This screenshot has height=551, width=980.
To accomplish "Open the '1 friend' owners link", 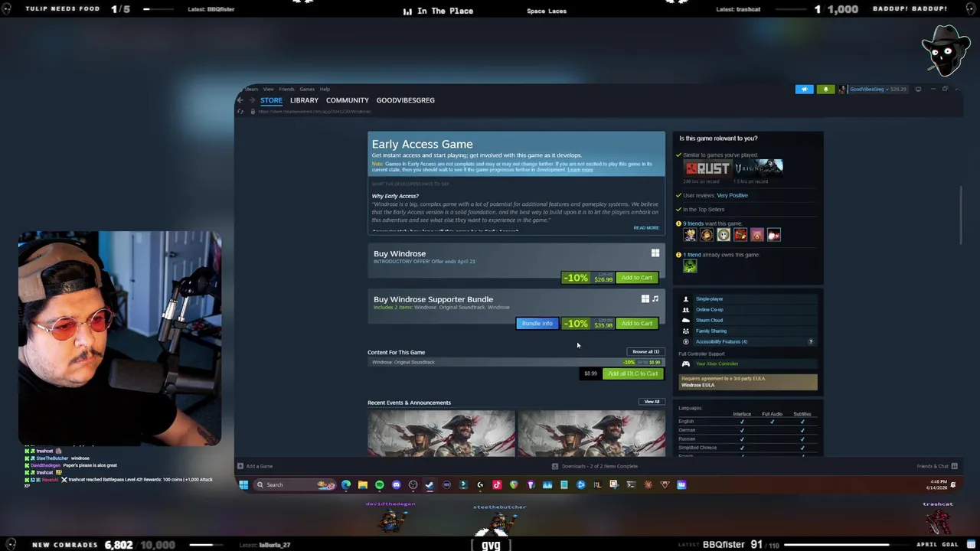I will [694, 255].
